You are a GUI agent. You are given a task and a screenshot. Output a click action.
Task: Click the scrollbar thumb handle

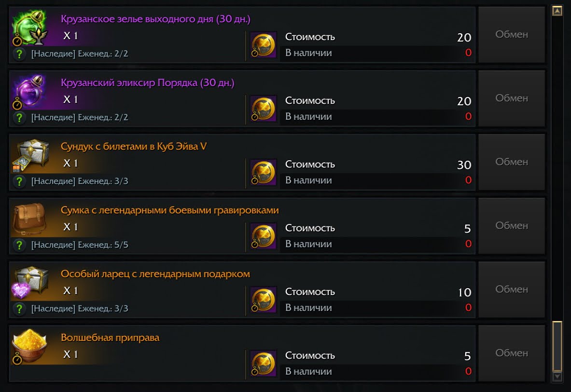pyautogui.click(x=557, y=345)
